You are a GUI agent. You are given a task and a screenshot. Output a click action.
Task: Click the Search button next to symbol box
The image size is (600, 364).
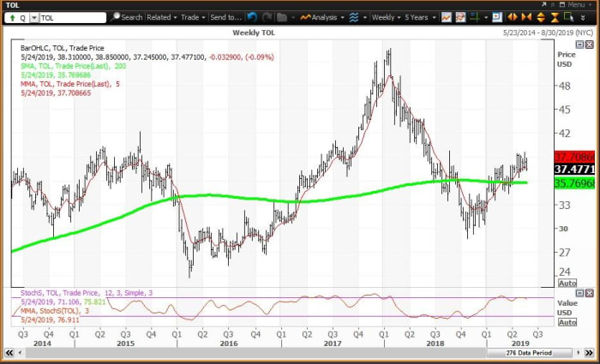(126, 17)
